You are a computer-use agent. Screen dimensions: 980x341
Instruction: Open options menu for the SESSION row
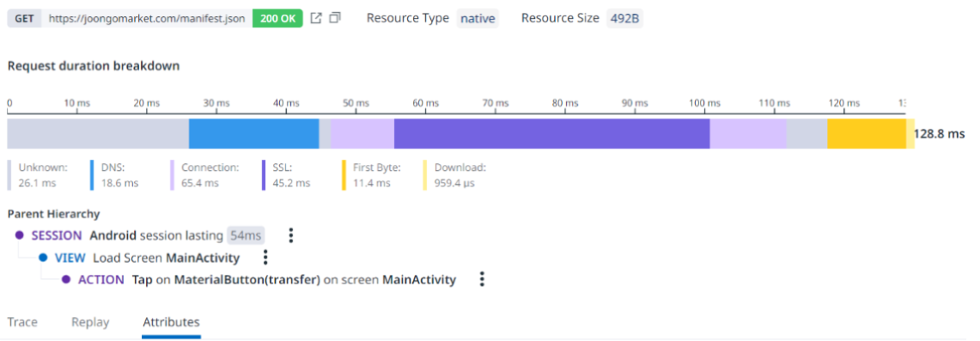(x=290, y=235)
